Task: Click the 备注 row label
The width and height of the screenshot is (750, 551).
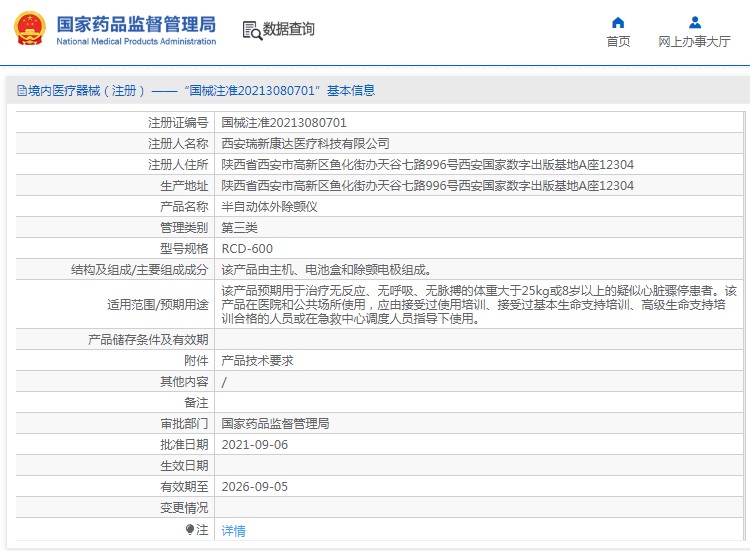Action: click(196, 403)
